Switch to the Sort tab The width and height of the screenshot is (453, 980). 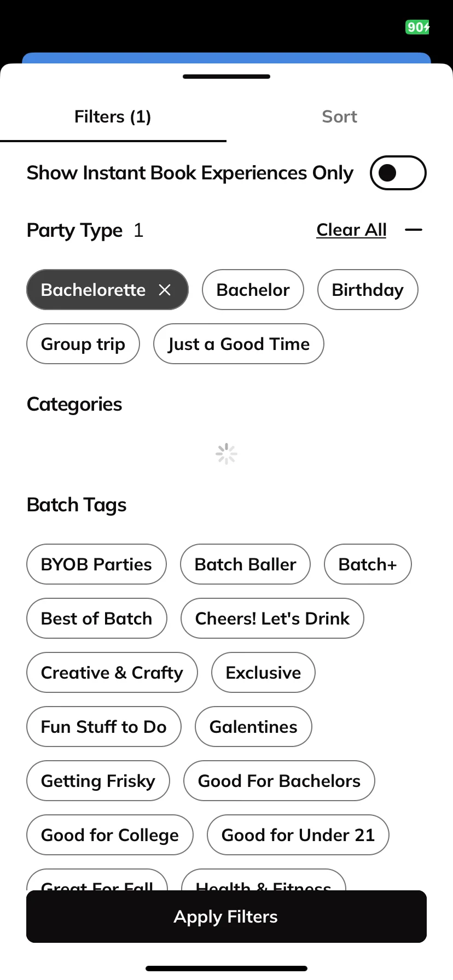(339, 116)
